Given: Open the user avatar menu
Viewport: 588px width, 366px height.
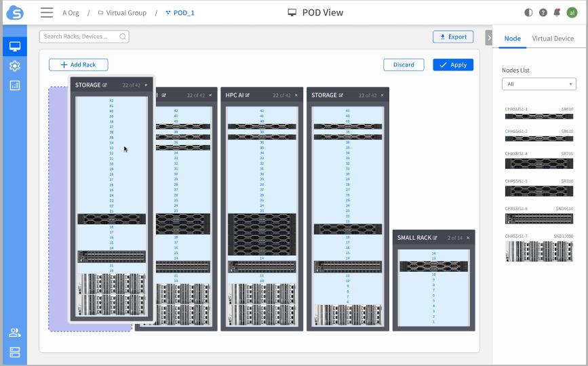Looking at the screenshot, I should (572, 12).
